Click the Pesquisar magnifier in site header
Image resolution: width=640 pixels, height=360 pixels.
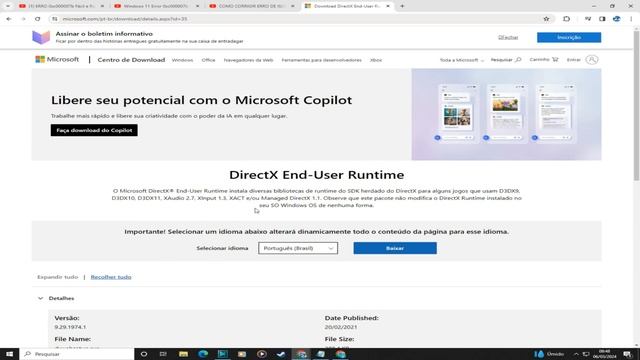[x=518, y=60]
